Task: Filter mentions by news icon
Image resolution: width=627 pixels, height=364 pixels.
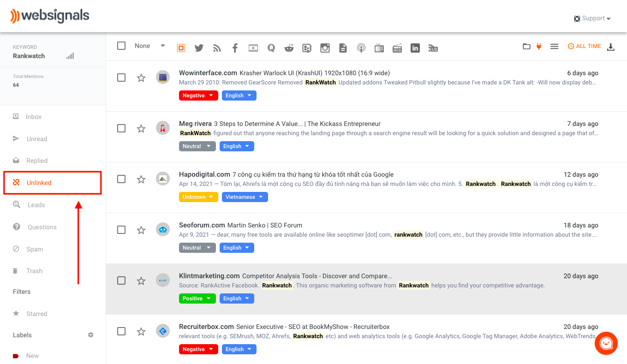Action: click(x=307, y=48)
